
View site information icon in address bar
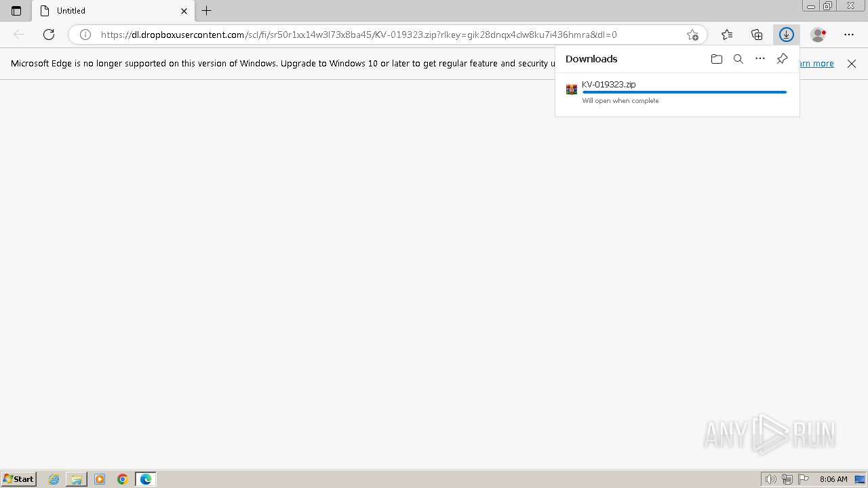point(85,35)
